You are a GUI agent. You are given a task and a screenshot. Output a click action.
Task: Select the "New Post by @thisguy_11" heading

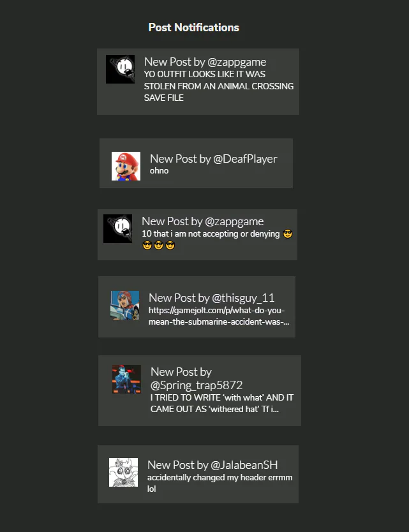(211, 298)
